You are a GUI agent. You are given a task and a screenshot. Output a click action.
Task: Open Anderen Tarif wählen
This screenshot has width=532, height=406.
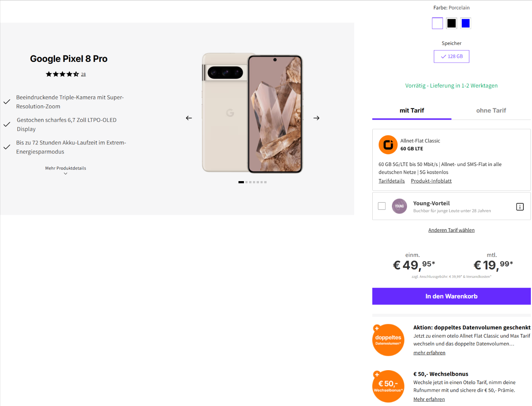coord(452,230)
